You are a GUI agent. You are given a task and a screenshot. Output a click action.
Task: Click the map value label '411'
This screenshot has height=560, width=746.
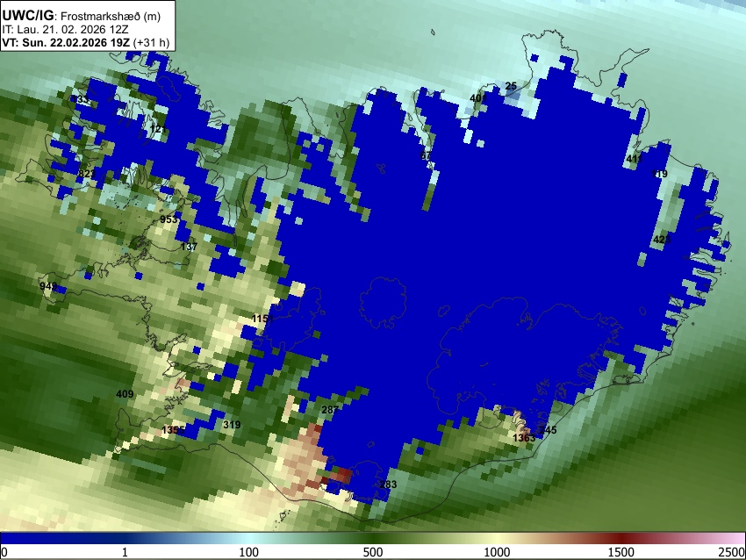click(x=635, y=159)
